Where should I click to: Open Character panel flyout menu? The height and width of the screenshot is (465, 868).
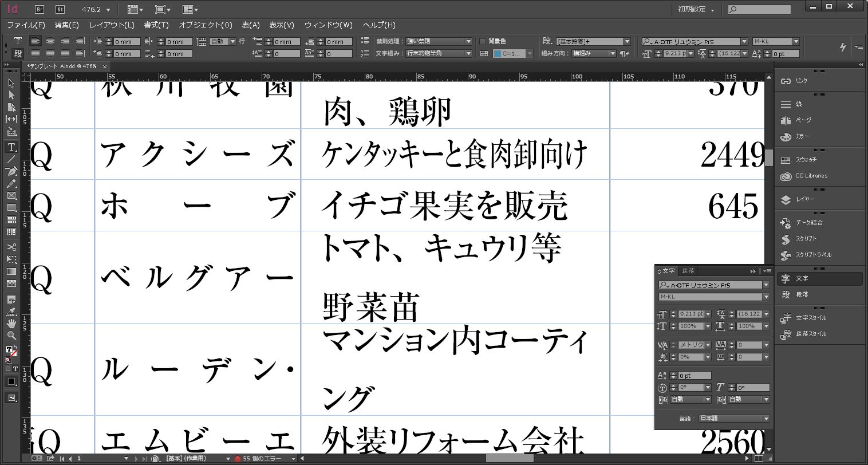(767, 271)
